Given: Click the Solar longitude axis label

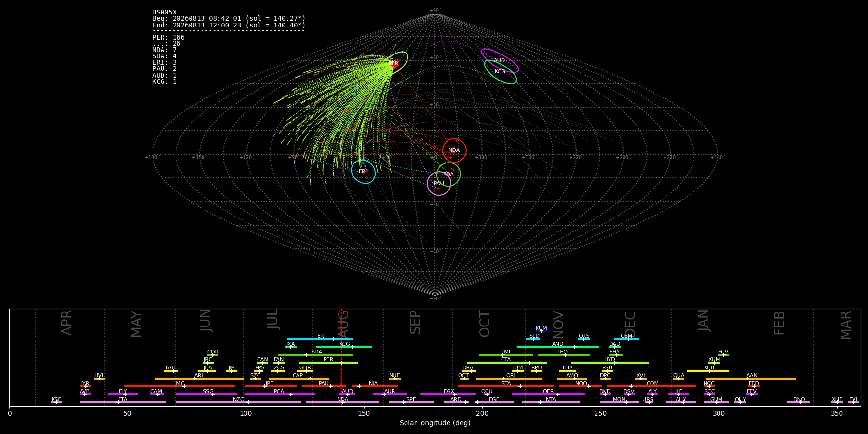Looking at the screenshot, I should pyautogui.click(x=435, y=423).
